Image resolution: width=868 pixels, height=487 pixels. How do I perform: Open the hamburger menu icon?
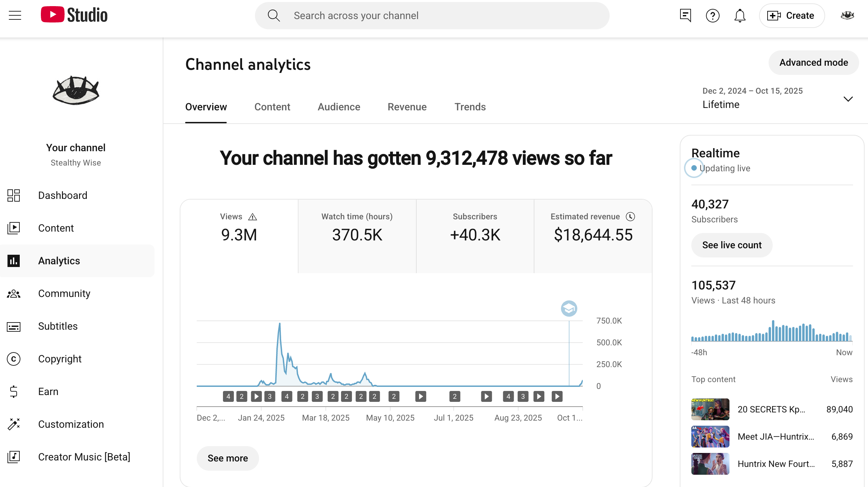pos(15,15)
